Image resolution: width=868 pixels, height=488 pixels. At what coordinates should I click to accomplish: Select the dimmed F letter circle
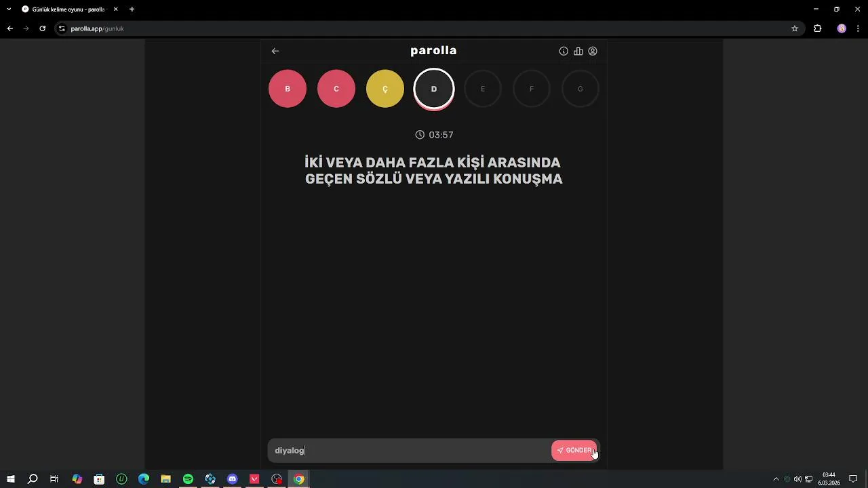532,89
